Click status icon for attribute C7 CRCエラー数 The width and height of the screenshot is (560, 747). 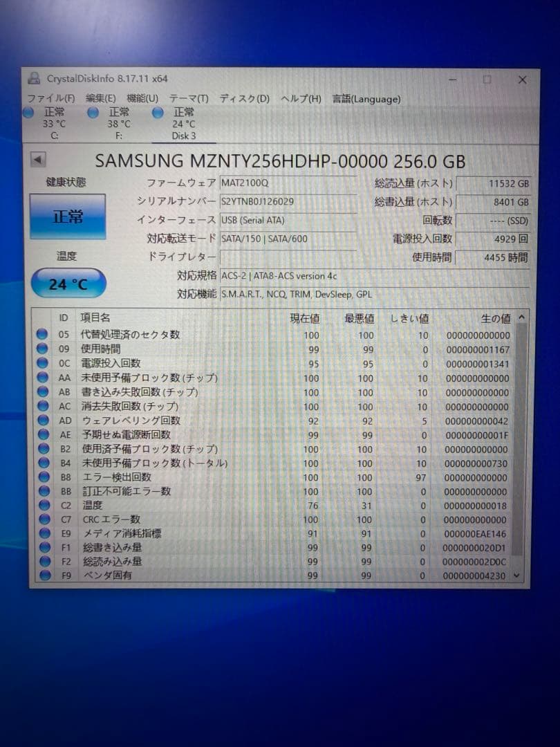pos(45,519)
